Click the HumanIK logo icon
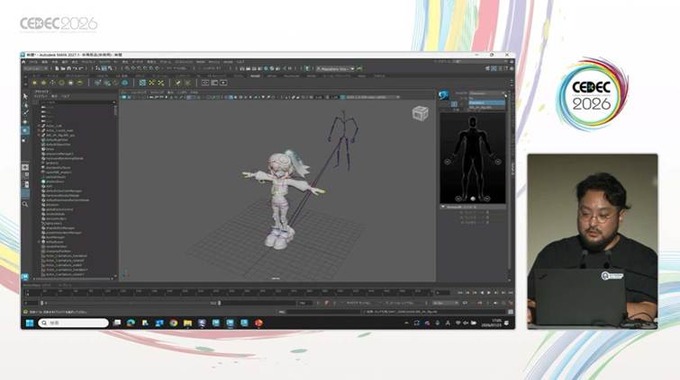Screen dimensions: 680x380 click(x=443, y=95)
